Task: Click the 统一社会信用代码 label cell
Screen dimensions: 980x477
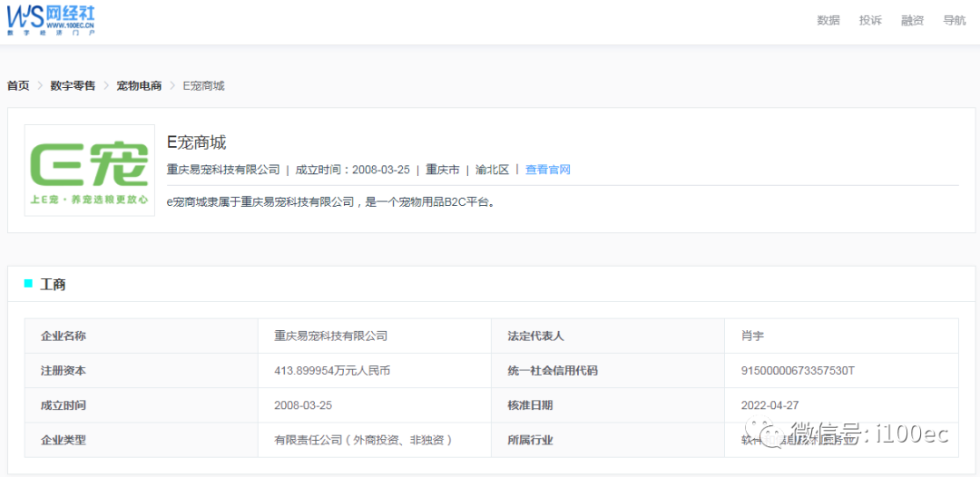Action: 608,371
